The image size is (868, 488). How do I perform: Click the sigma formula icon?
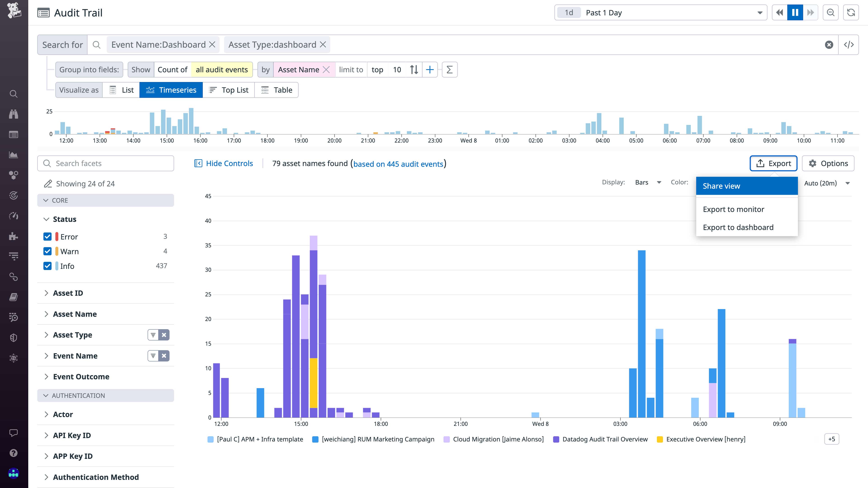(449, 70)
